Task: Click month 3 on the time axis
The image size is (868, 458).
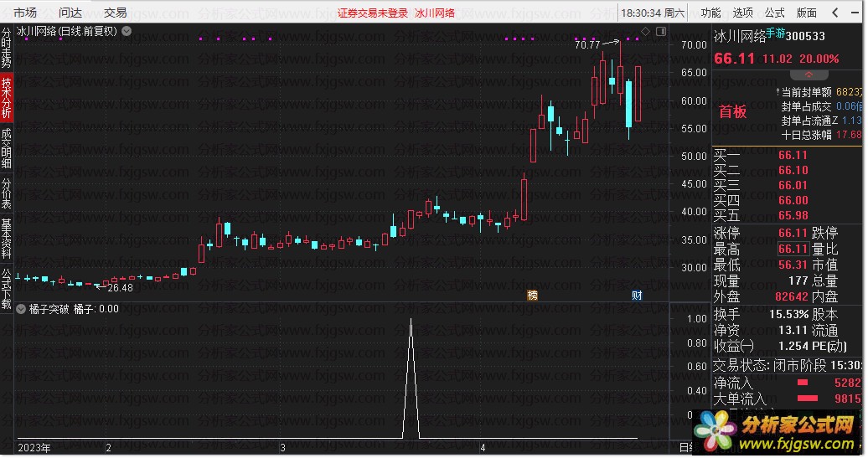Action: (x=283, y=447)
